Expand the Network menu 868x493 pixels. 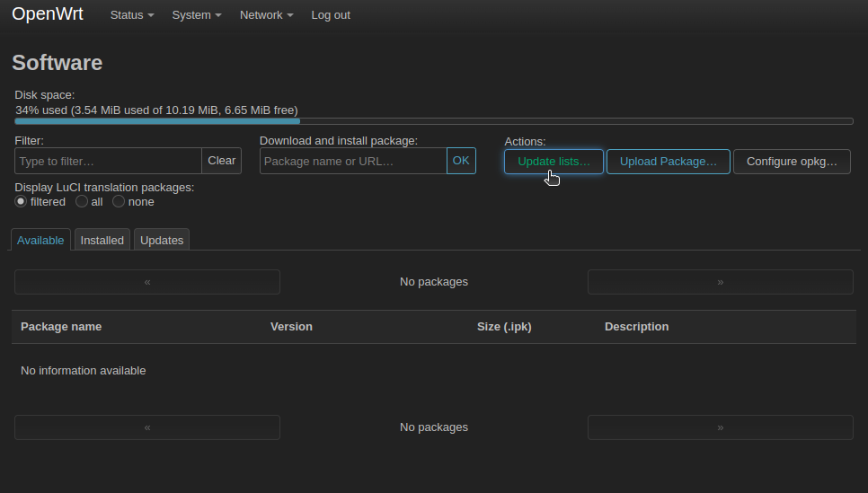pyautogui.click(x=266, y=15)
